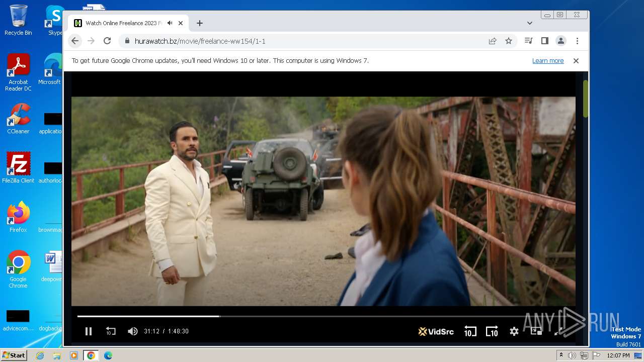The width and height of the screenshot is (644, 362).
Task: Enter fullscreen video mode
Action: [x=558, y=331]
